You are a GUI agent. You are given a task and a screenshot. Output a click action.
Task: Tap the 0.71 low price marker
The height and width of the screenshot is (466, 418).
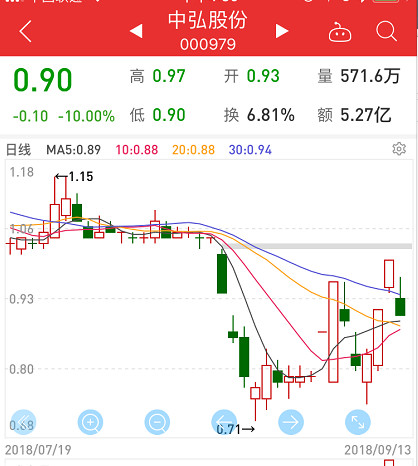pyautogui.click(x=235, y=429)
